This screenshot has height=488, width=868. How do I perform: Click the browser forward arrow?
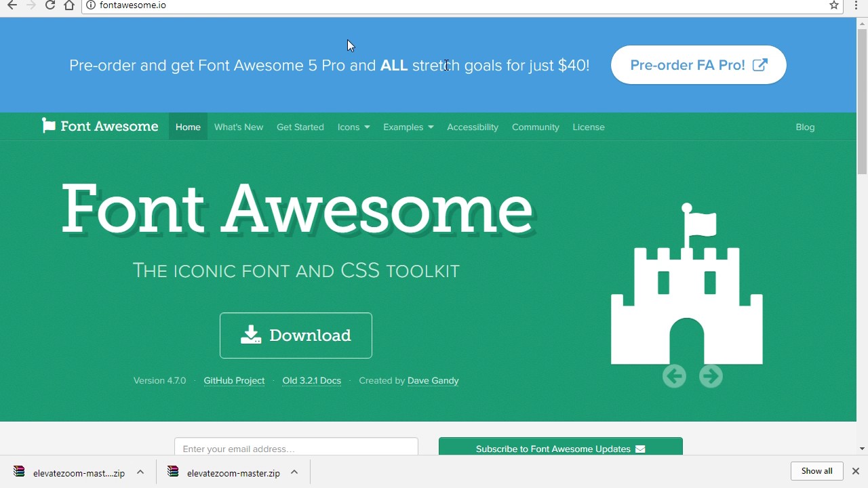31,5
